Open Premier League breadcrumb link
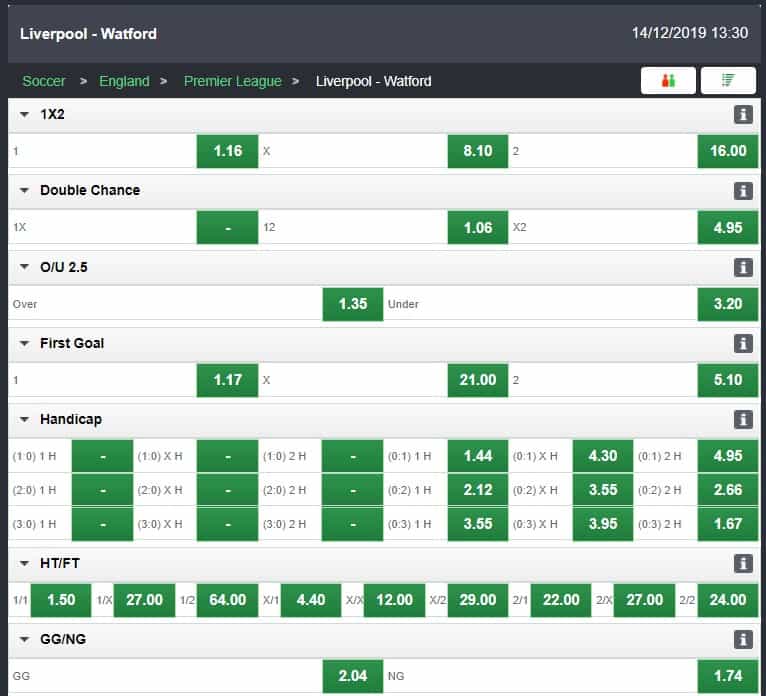The width and height of the screenshot is (766, 696). coord(233,81)
